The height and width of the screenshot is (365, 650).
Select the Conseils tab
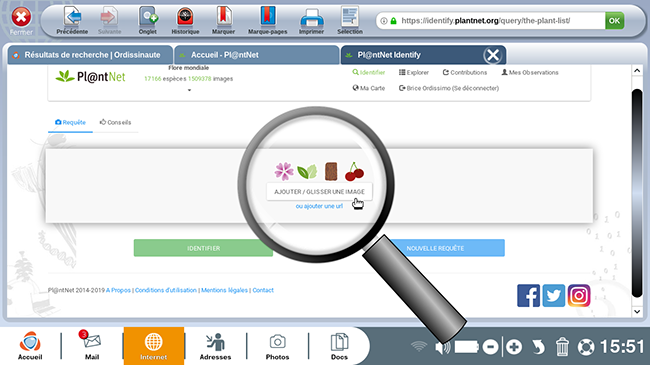[115, 122]
